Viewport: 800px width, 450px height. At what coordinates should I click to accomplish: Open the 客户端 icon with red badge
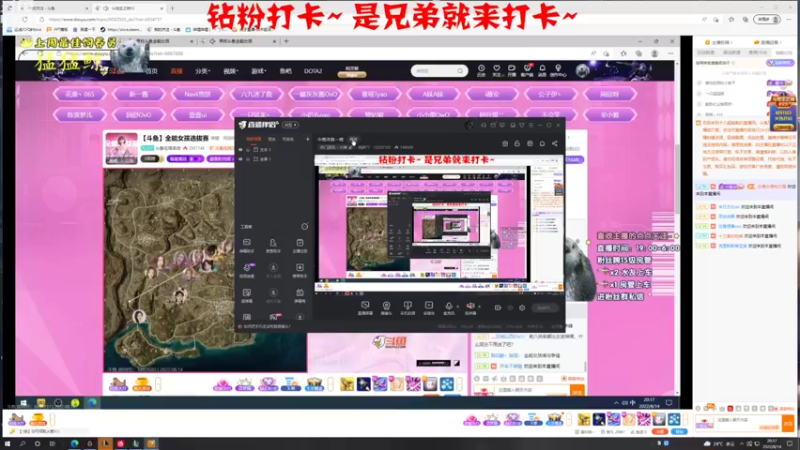pos(527,70)
